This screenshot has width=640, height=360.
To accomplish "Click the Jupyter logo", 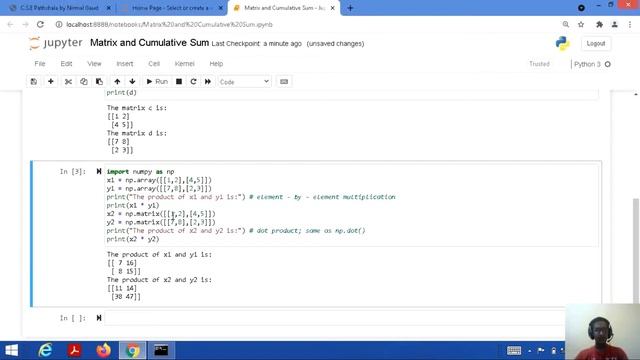I will (x=56, y=43).
